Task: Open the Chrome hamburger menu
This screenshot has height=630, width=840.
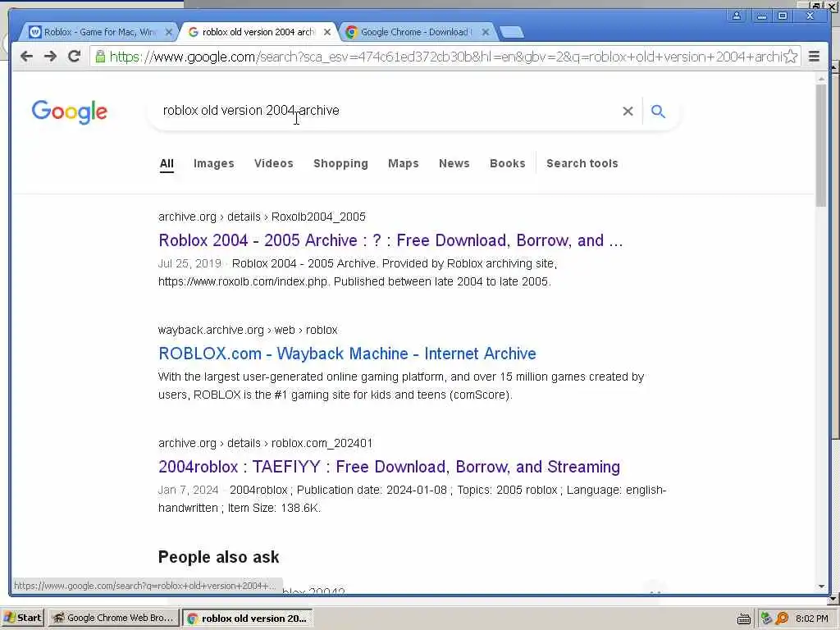Action: [x=814, y=57]
